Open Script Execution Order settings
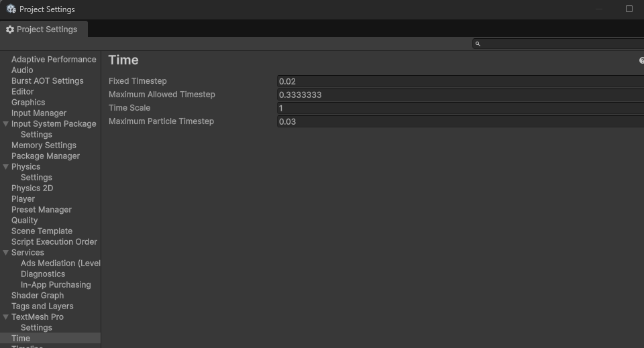 (54, 242)
